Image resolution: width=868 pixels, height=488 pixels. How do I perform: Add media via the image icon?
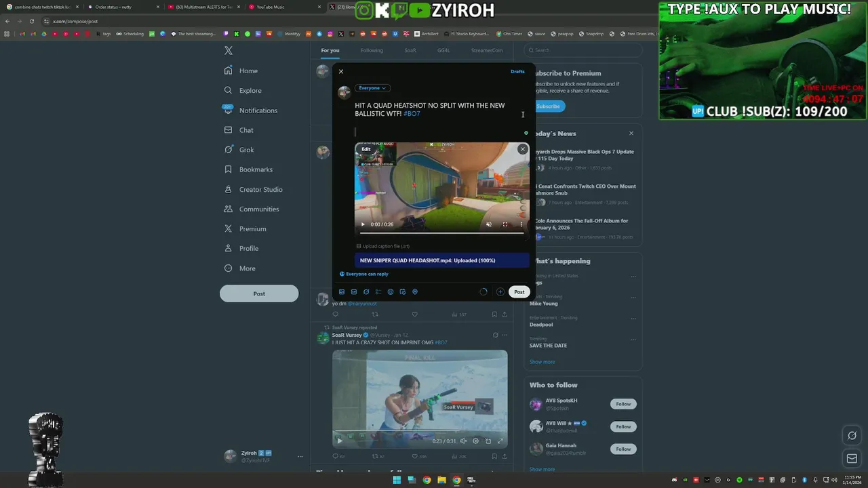coord(342,292)
